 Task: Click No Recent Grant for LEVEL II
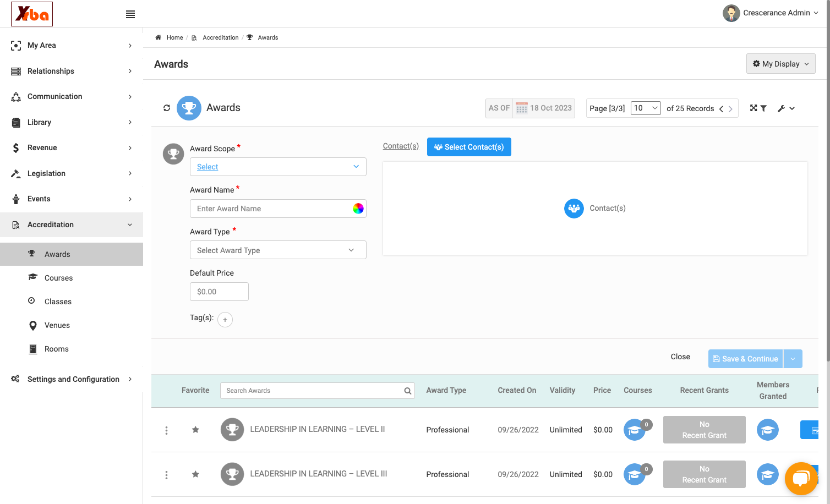[x=704, y=430]
